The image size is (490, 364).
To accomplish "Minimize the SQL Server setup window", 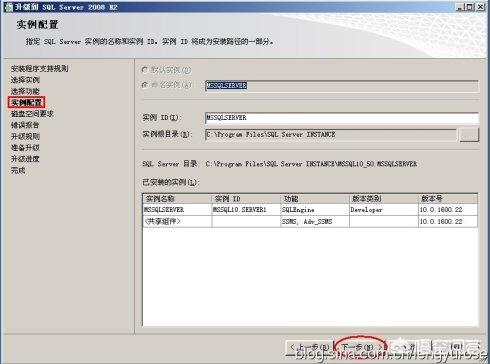I will pyautogui.click(x=460, y=7).
